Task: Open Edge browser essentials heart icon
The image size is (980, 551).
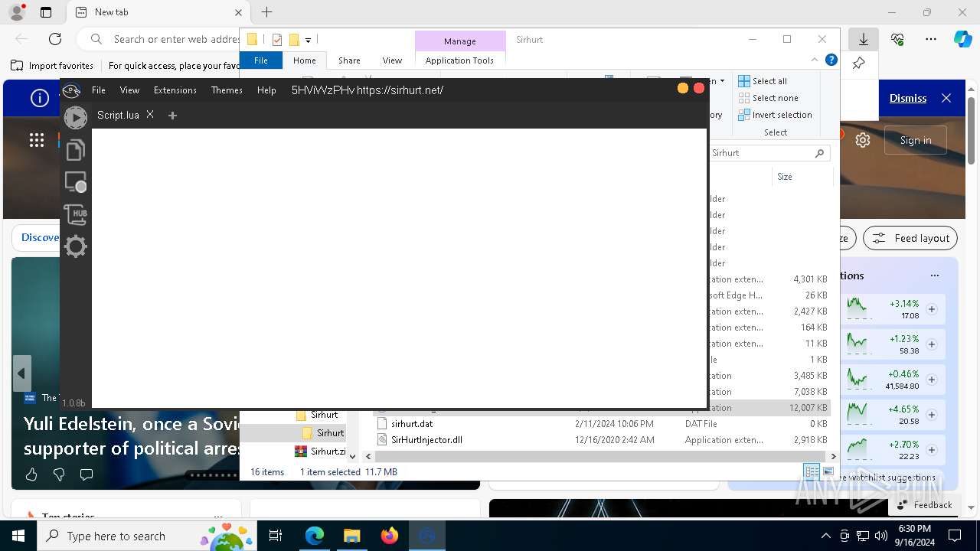Action: point(897,39)
